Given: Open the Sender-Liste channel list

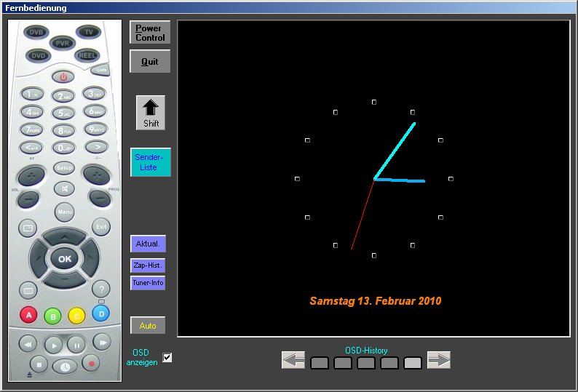Looking at the screenshot, I should [x=151, y=162].
